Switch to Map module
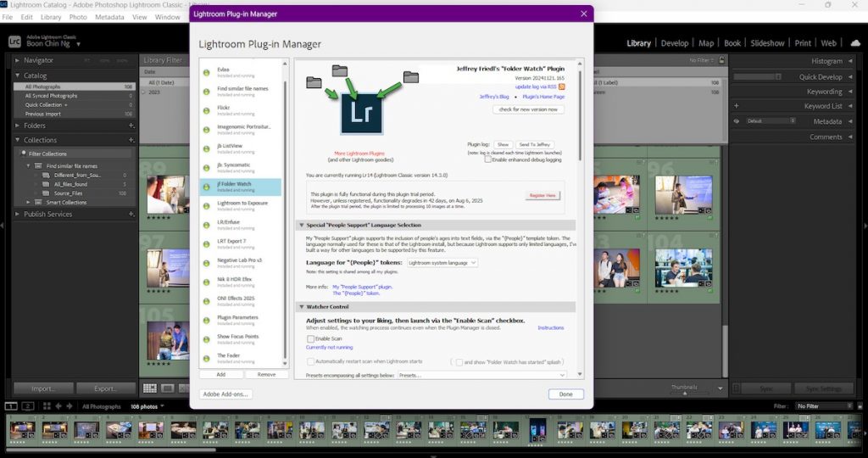The image size is (868, 458). [706, 43]
